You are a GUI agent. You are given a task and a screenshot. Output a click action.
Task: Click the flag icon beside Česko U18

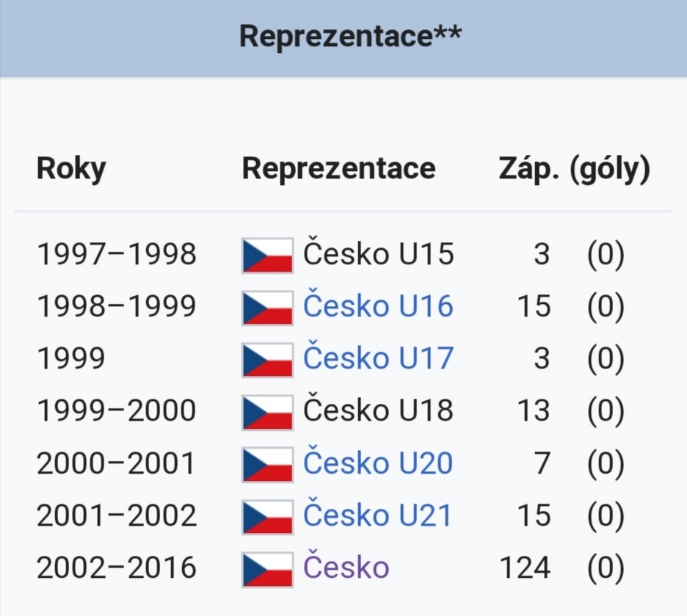click(x=267, y=413)
